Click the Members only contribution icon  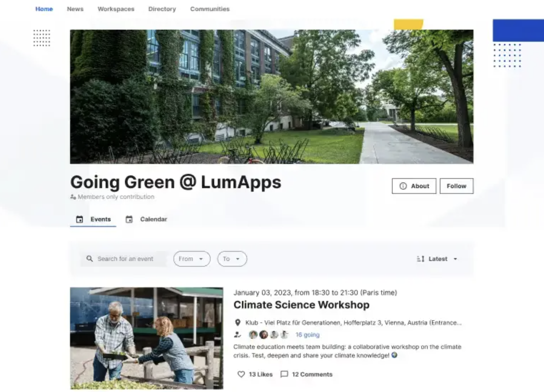pyautogui.click(x=73, y=197)
